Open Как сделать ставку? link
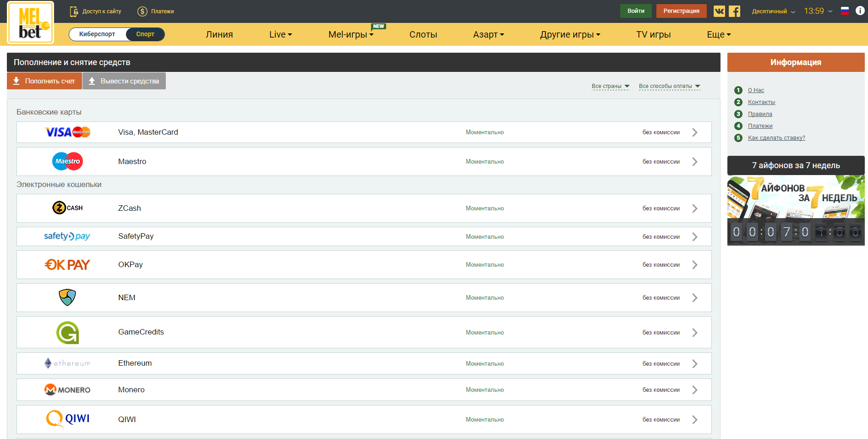 click(776, 138)
